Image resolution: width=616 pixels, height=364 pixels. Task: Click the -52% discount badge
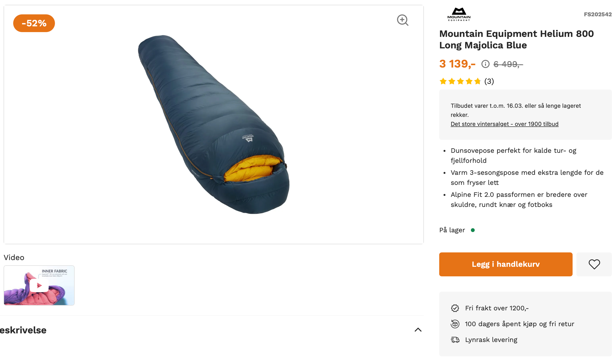click(34, 23)
